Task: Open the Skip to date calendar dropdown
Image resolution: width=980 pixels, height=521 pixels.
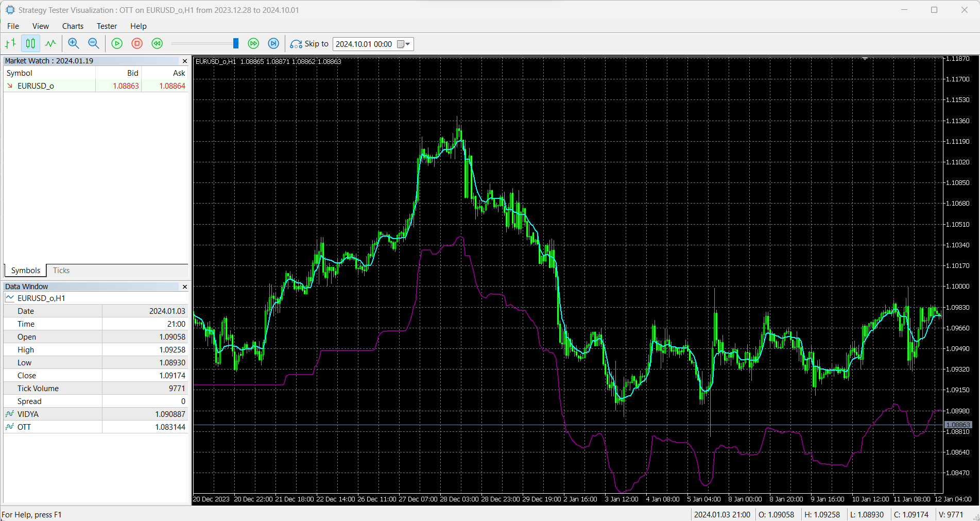Action: click(404, 44)
